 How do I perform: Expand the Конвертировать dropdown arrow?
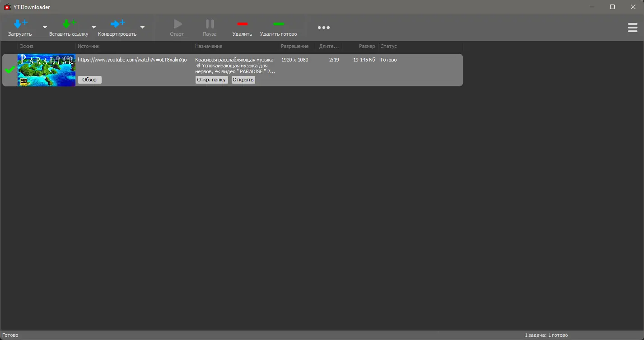[142, 27]
